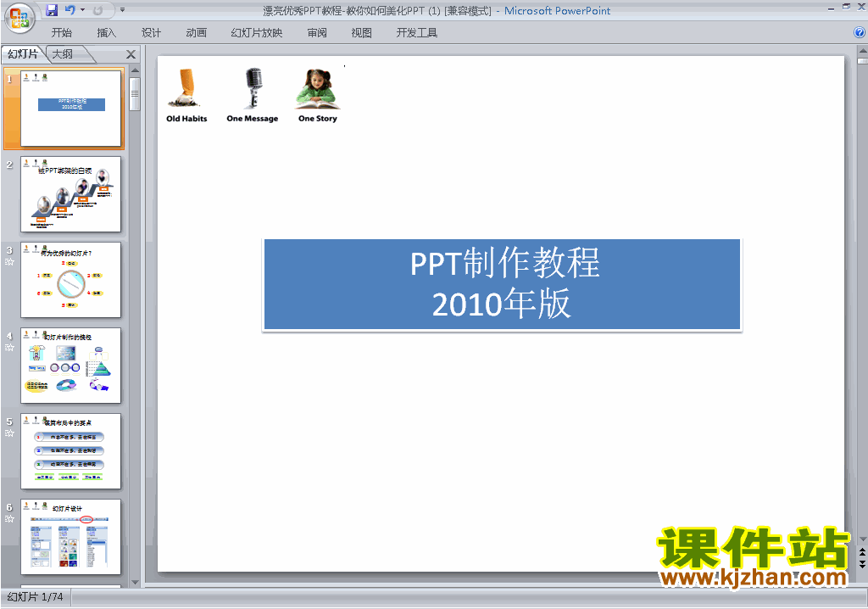The image size is (868, 609).
Task: Select slide 6 thumbnail 幻灯片设计
Action: point(71,537)
